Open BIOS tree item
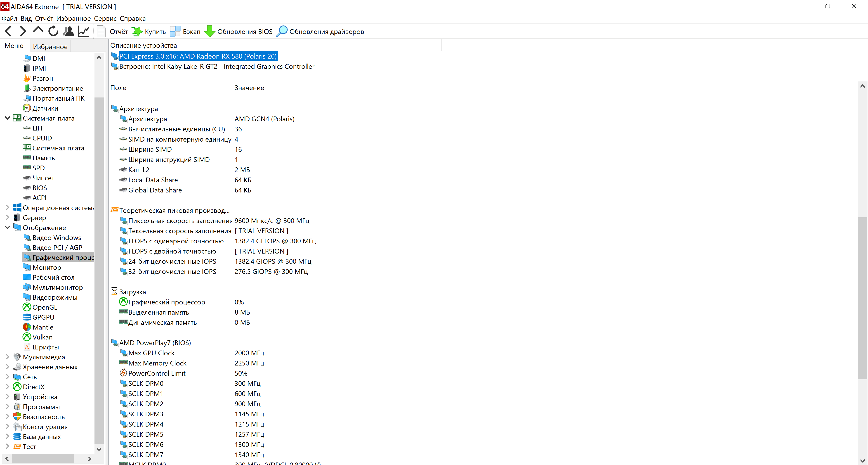Screen dimensions: 868x465 click(x=35, y=188)
